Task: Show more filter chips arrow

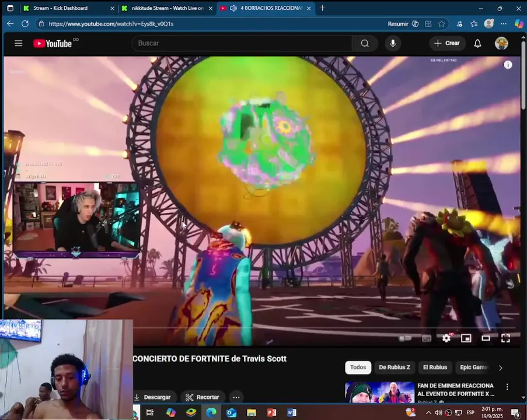Action: point(501,368)
